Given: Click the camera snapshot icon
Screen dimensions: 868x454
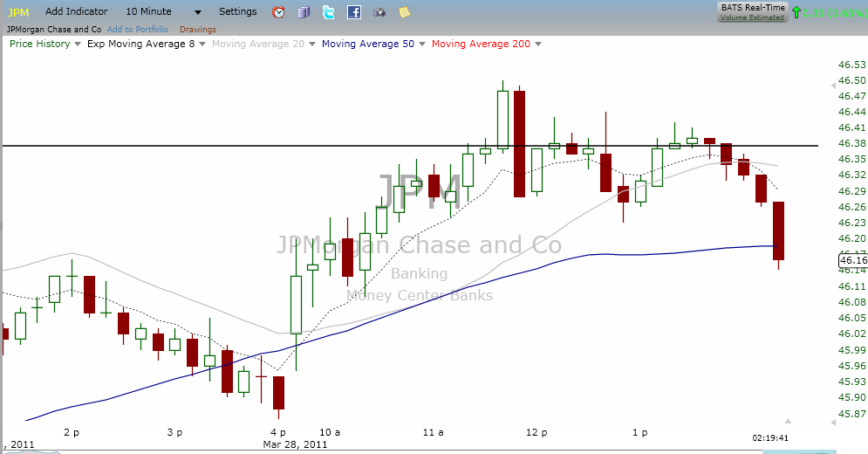Looking at the screenshot, I should click(379, 12).
